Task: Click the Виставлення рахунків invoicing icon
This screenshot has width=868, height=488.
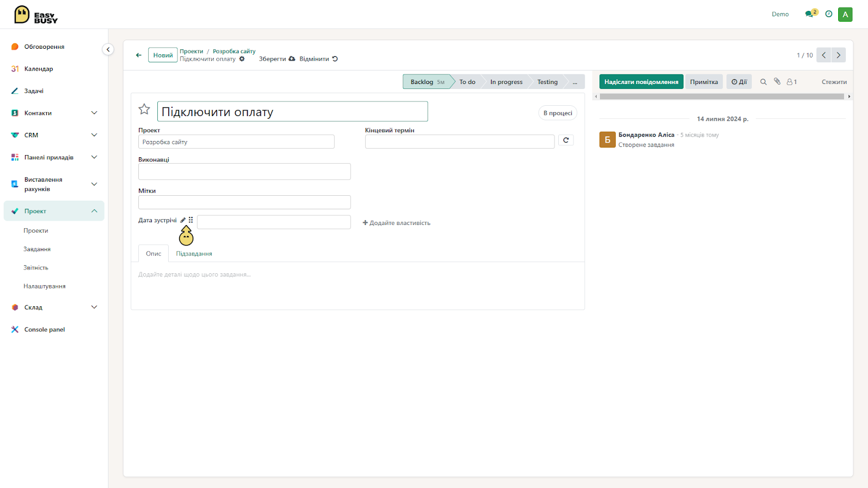Action: tap(15, 184)
